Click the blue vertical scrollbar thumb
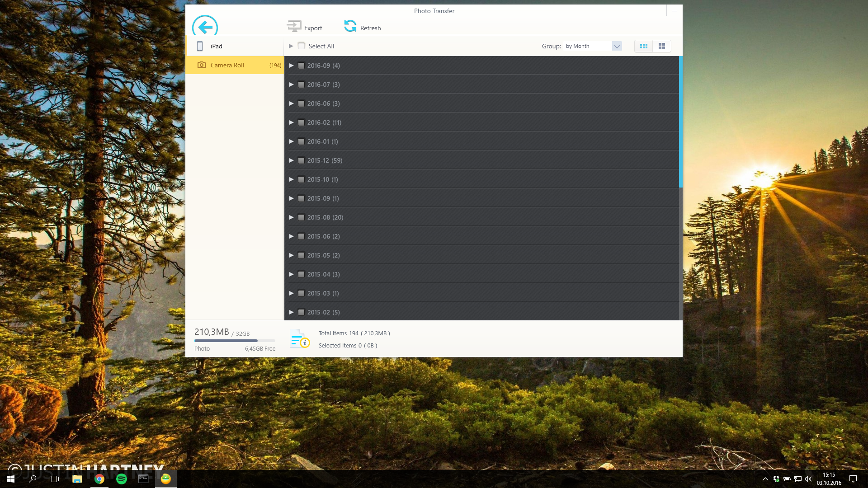Viewport: 868px width, 488px height. coord(680,122)
